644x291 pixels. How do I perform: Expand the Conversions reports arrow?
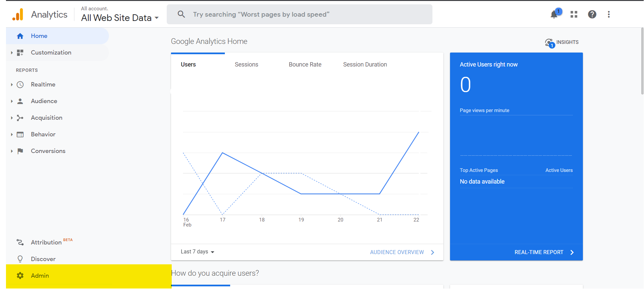pos(12,151)
